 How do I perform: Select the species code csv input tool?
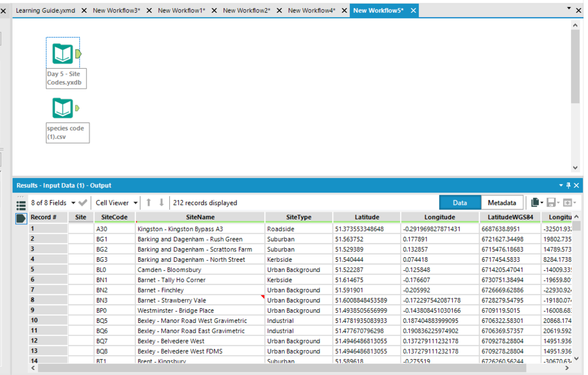(62, 108)
